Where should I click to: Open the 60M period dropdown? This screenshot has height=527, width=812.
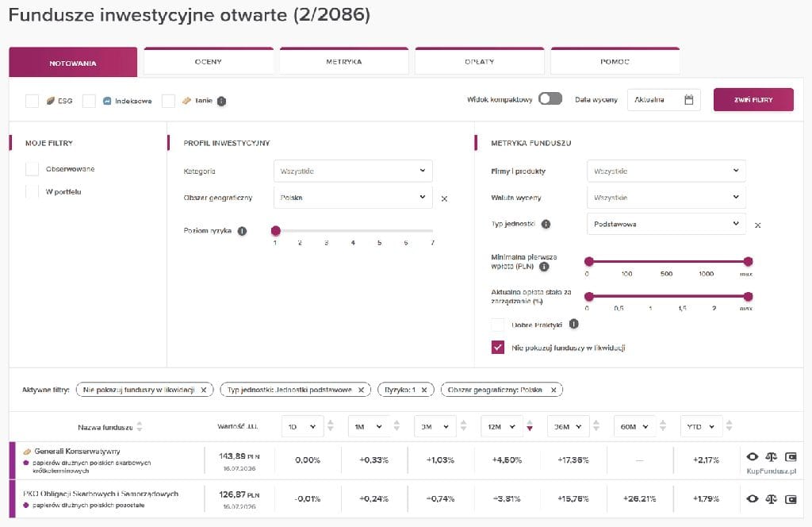point(635,426)
